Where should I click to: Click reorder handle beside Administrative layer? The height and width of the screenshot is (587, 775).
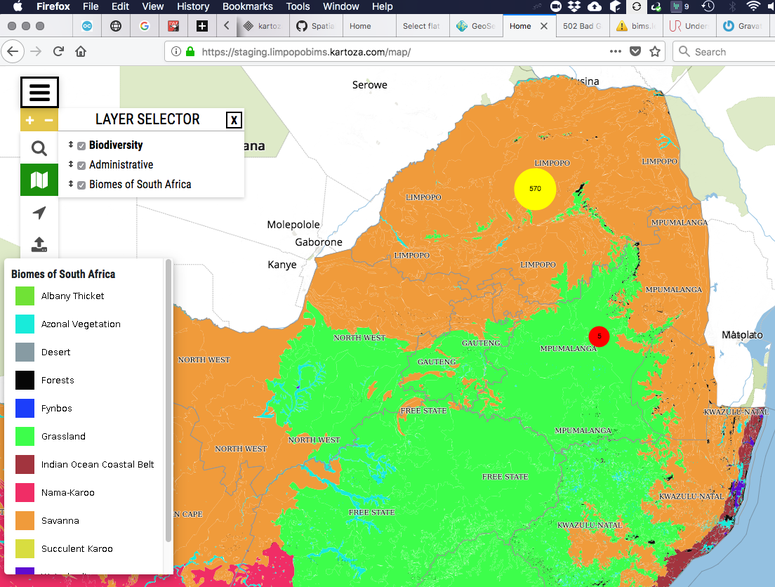71,165
